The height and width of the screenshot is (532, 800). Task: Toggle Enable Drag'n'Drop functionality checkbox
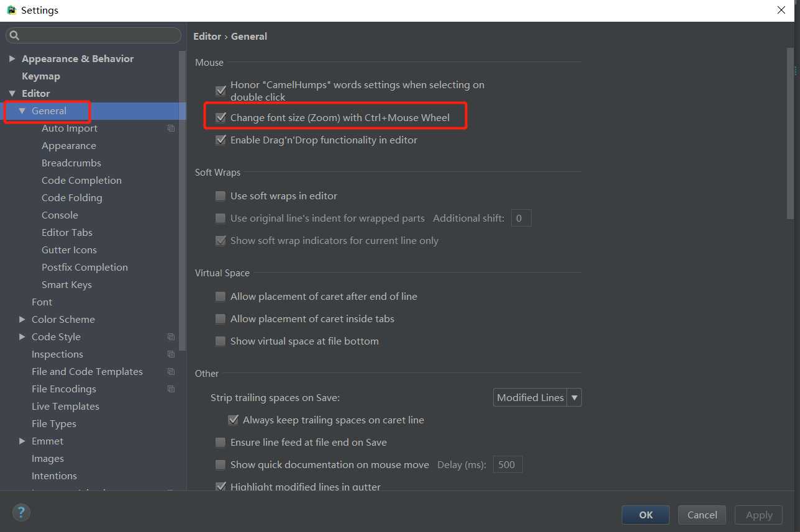(220, 140)
